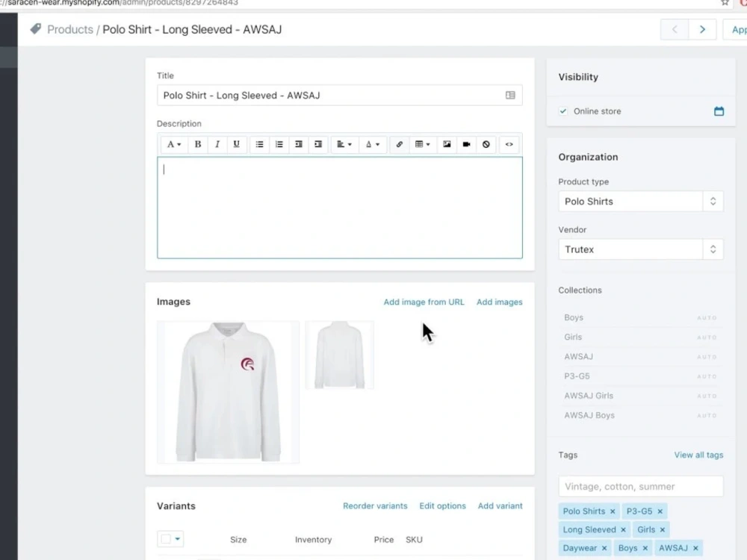Click the Products tag icon
The width and height of the screenshot is (747, 560).
click(36, 29)
